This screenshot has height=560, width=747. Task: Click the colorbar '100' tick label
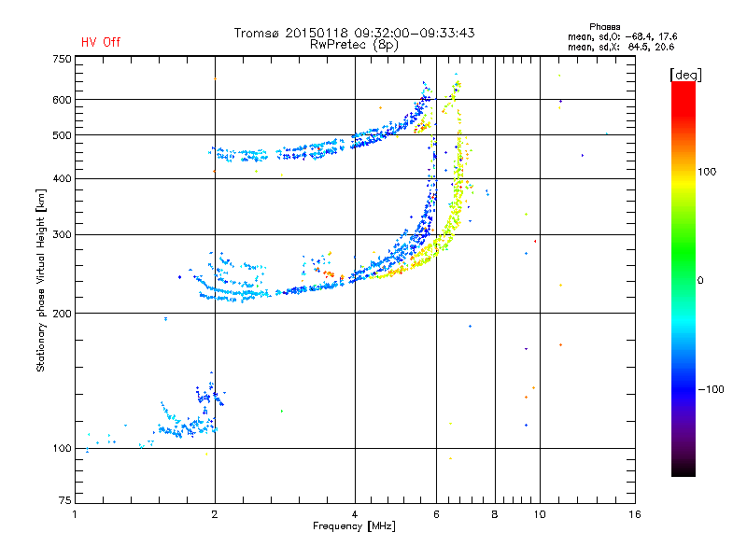coord(707,172)
